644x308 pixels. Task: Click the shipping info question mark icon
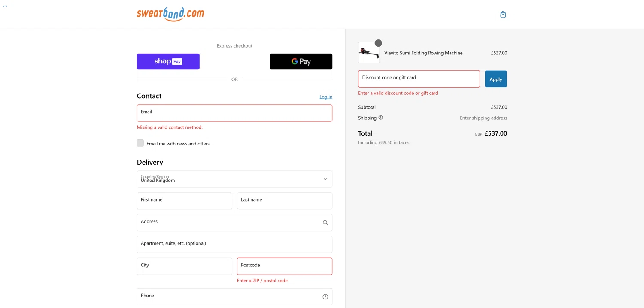click(380, 118)
